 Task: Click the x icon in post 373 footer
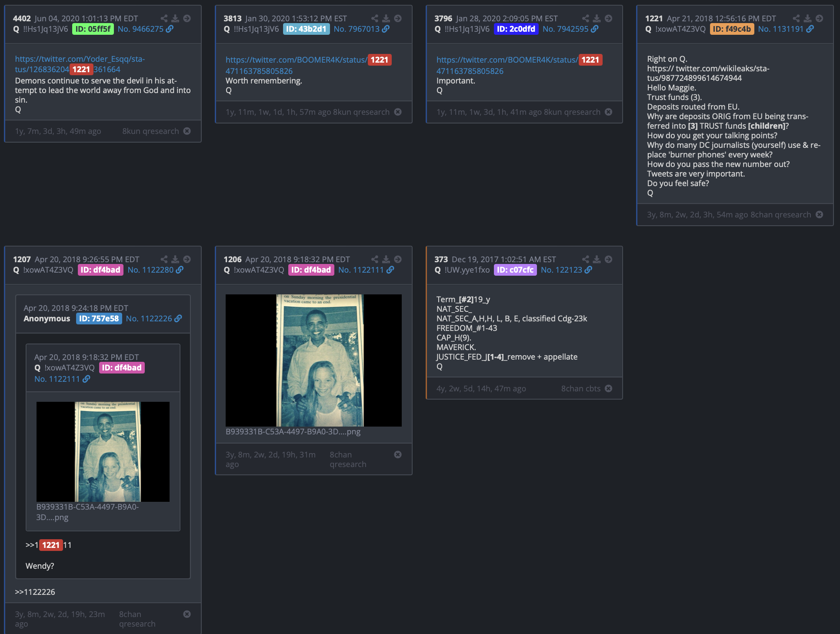coord(609,388)
